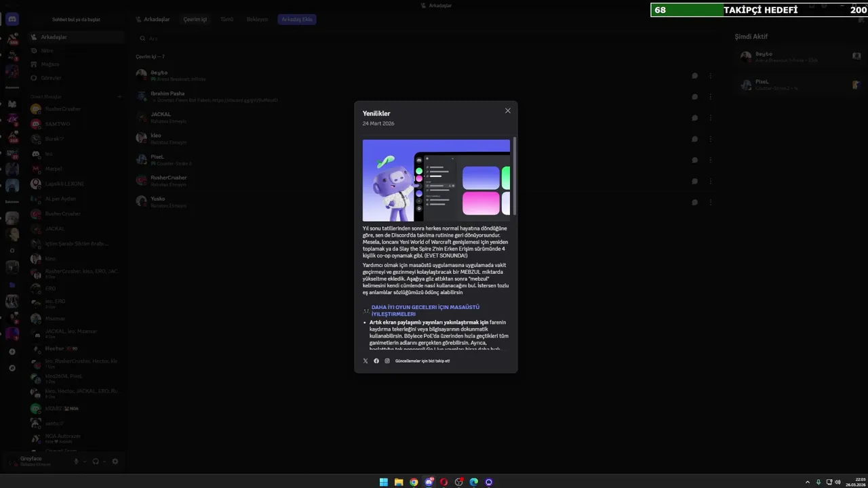Screen dimensions: 868x488
Task: Click the Yenilikler feature banner image
Action: point(436,180)
